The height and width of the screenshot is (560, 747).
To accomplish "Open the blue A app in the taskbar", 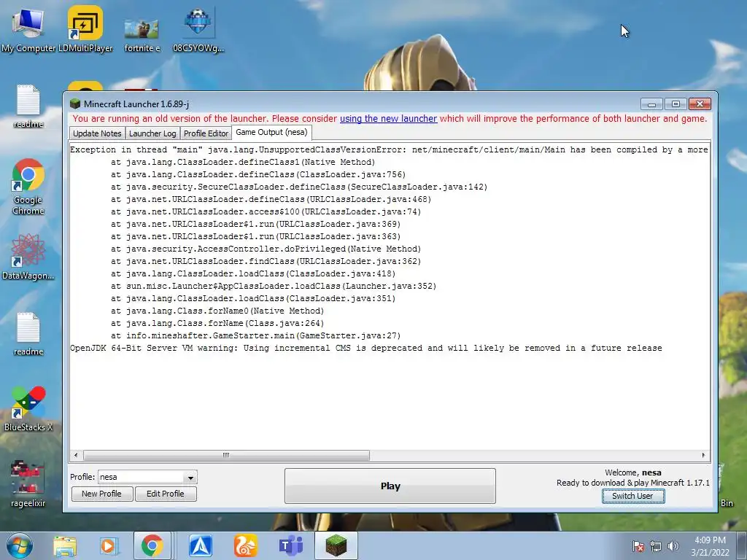I will pos(201,545).
